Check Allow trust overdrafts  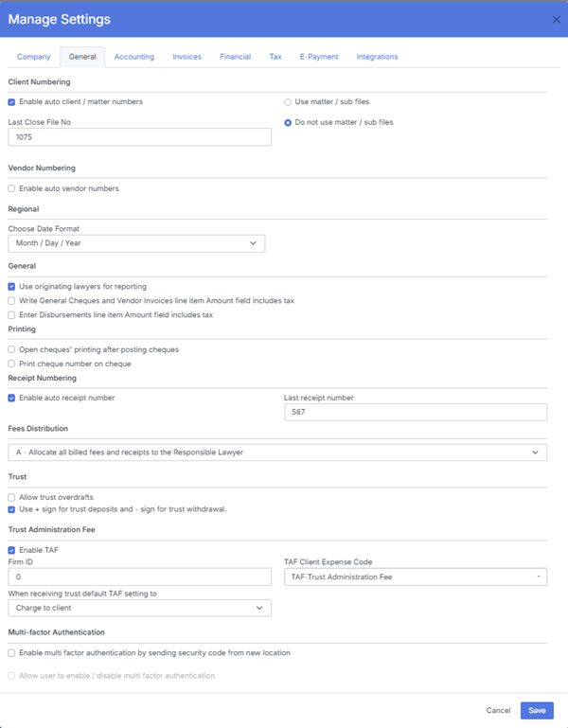click(x=11, y=497)
